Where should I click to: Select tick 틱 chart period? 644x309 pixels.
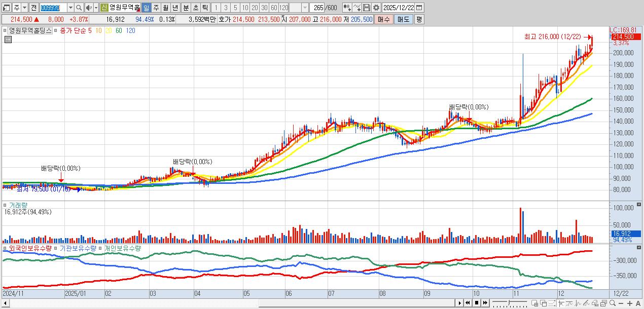[x=205, y=8]
